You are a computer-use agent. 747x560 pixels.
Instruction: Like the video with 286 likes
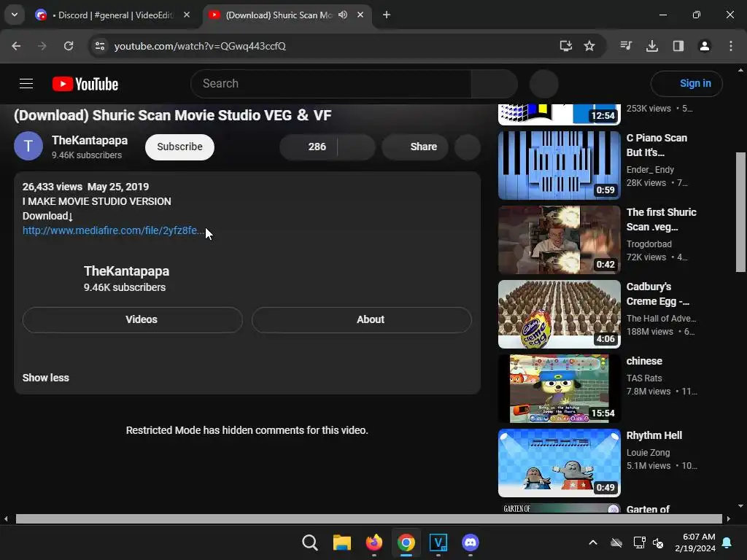(309, 147)
